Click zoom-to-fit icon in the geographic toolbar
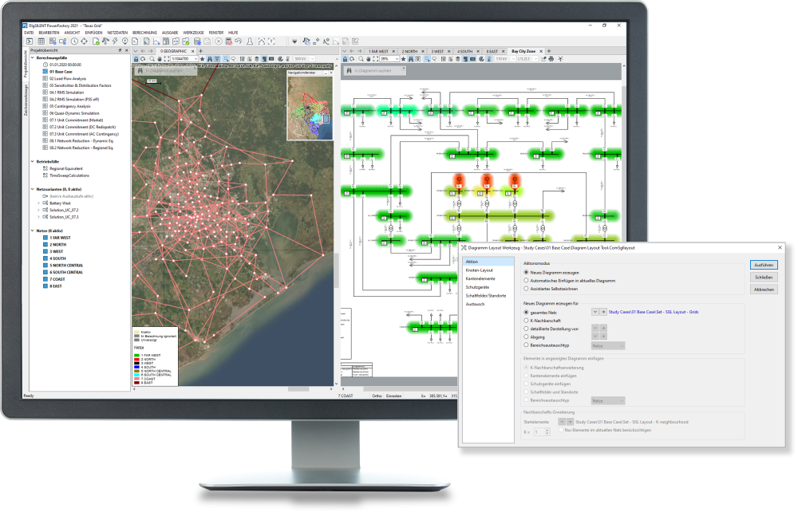798x532 pixels. click(167, 59)
